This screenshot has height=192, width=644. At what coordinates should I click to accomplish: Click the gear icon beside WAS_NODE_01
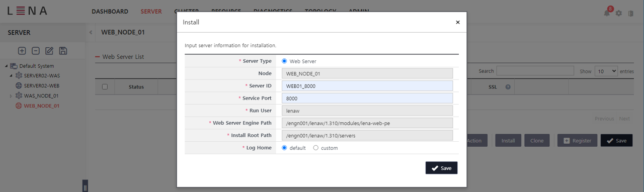coord(19,95)
